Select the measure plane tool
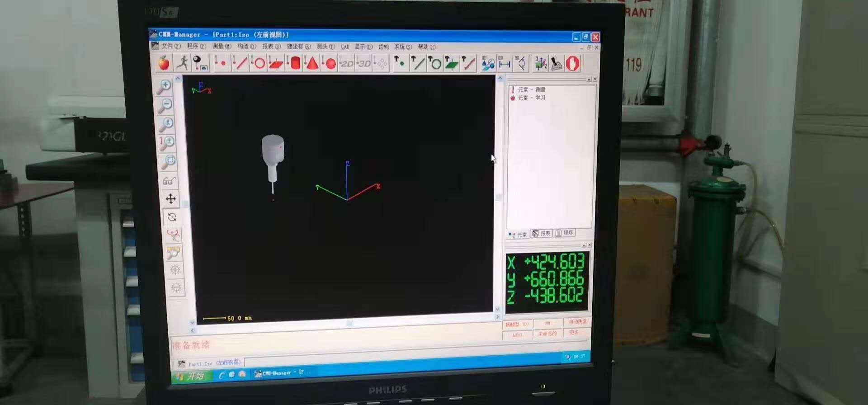Screen dimensions: 868x405 [x=275, y=63]
